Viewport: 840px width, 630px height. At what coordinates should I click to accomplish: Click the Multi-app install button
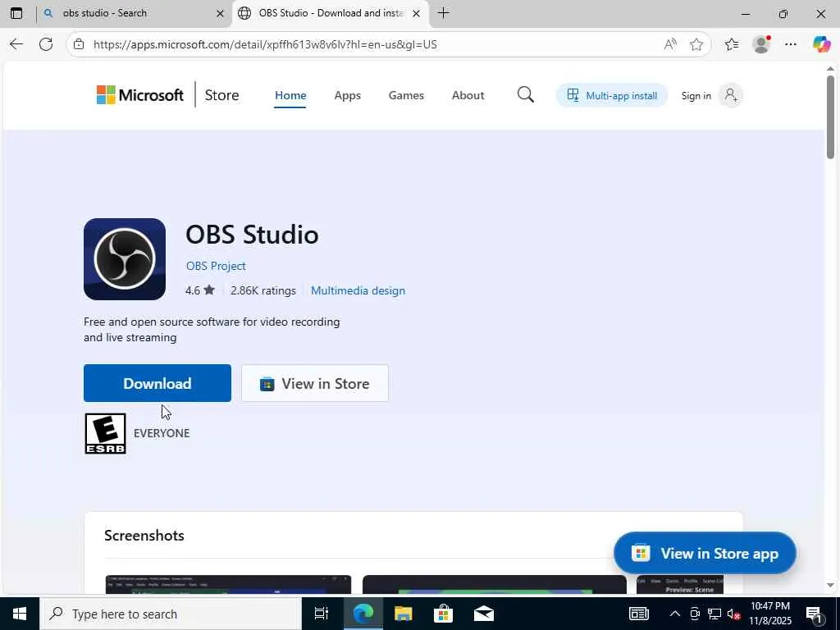[612, 95]
